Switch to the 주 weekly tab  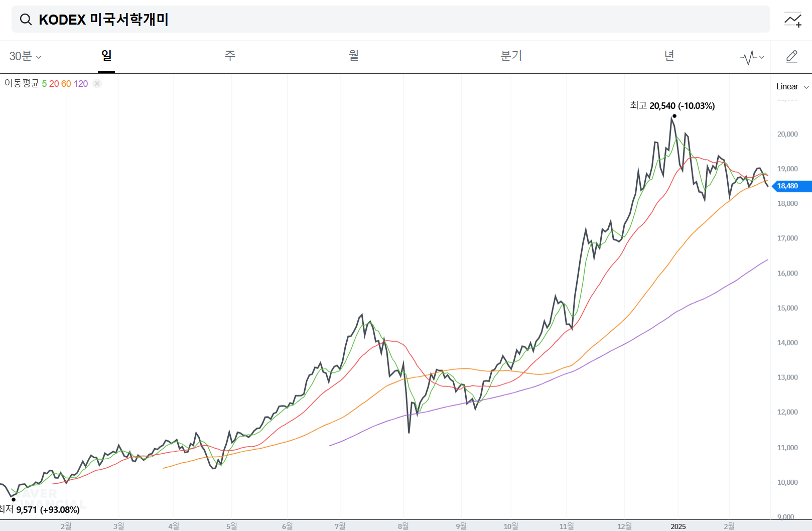coord(230,56)
